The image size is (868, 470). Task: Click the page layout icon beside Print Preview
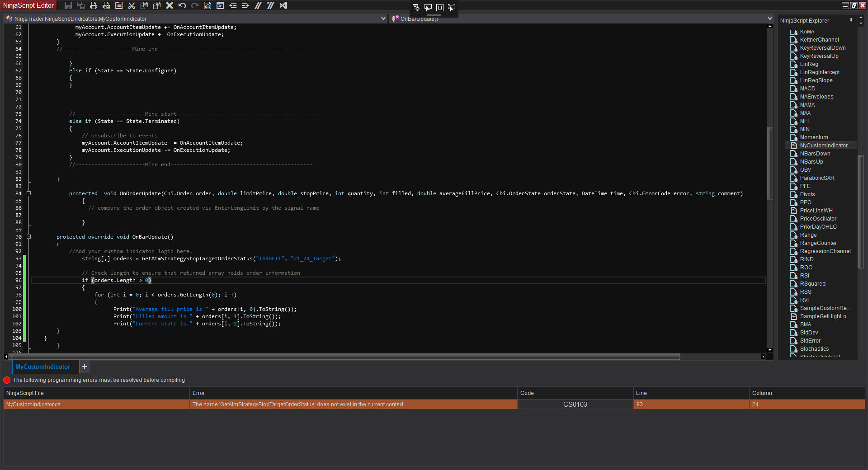tap(119, 5)
